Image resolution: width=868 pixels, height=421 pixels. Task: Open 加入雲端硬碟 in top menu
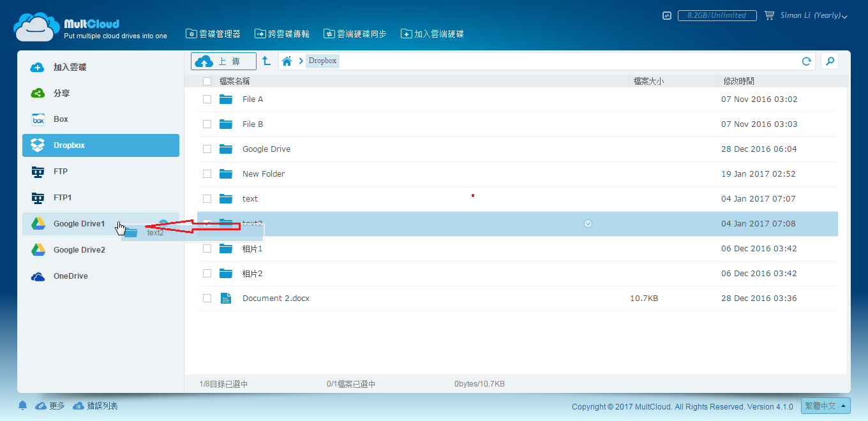(432, 34)
